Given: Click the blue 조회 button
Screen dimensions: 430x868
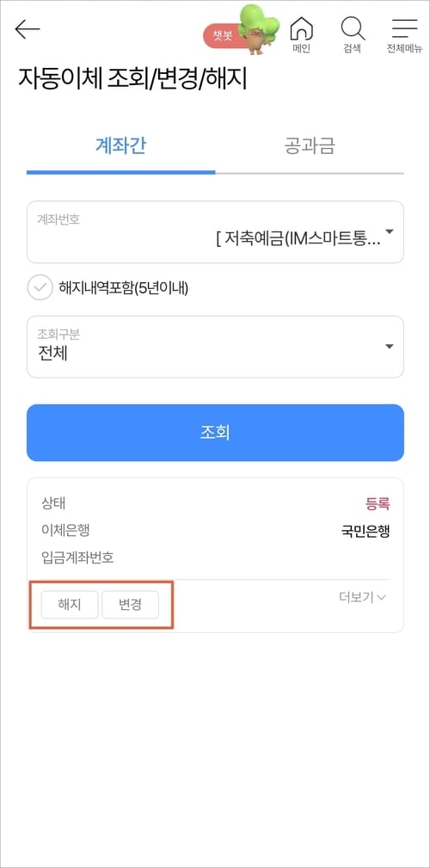Looking at the screenshot, I should [x=215, y=433].
